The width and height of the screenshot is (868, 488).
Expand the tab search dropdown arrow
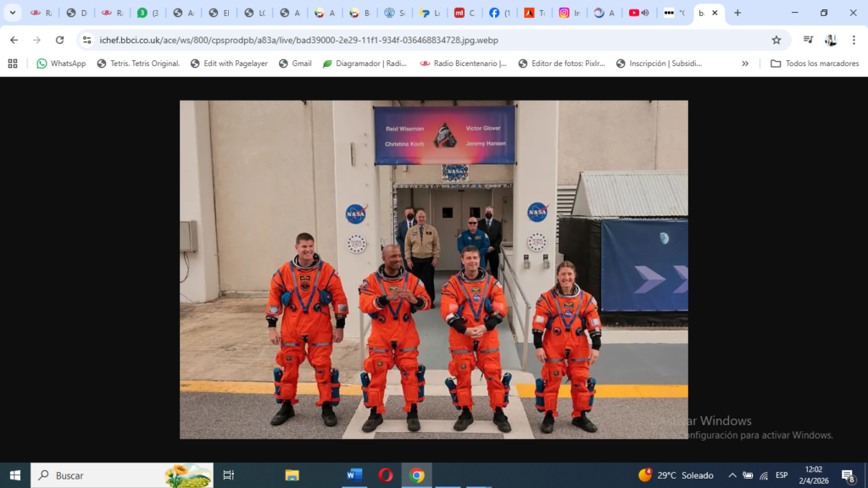[13, 13]
